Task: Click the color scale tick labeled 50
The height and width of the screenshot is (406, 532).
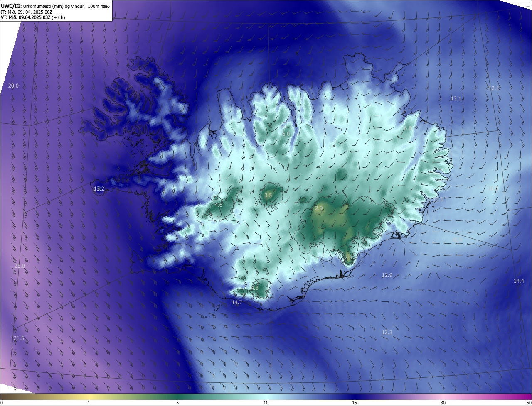Action: click(x=529, y=403)
